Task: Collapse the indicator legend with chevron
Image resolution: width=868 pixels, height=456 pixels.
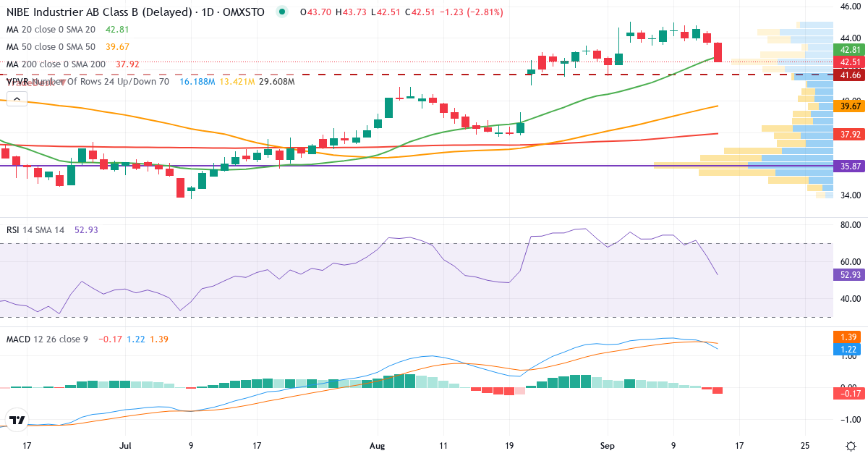Action: [16, 98]
